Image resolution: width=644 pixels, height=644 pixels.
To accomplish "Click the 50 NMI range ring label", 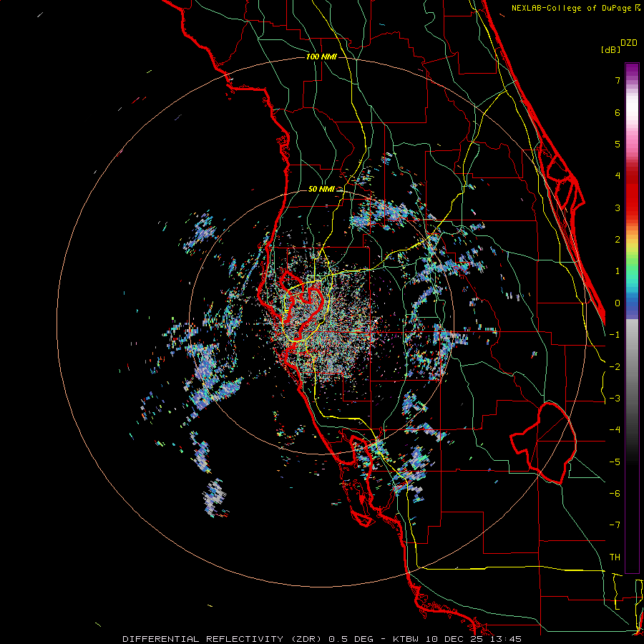I will [x=321, y=190].
